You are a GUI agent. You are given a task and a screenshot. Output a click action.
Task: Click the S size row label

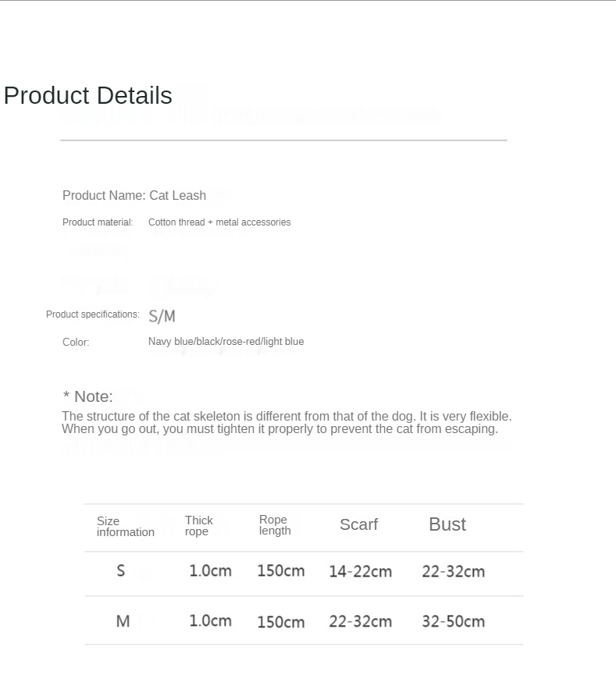point(121,570)
